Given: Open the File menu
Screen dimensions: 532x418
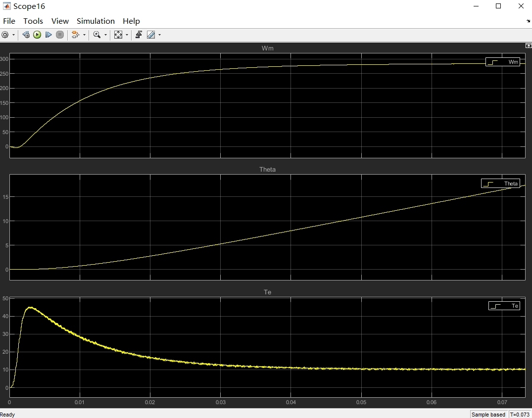Looking at the screenshot, I should [x=9, y=21].
